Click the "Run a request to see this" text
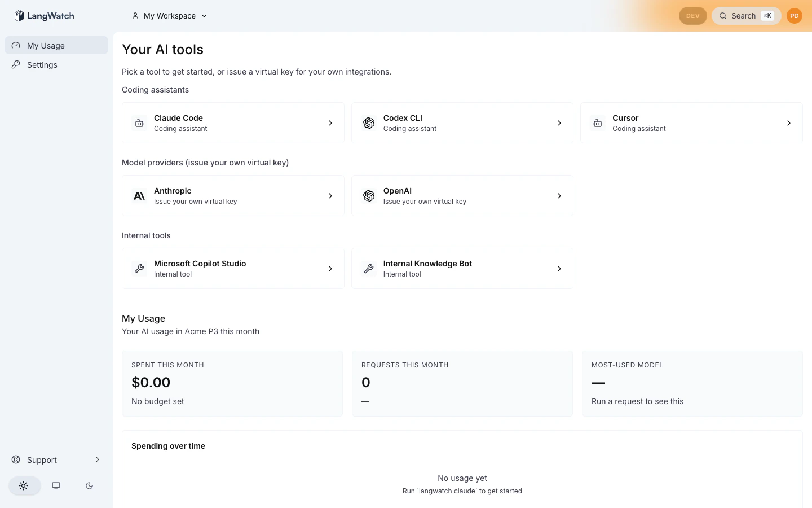The image size is (812, 508). point(637,401)
